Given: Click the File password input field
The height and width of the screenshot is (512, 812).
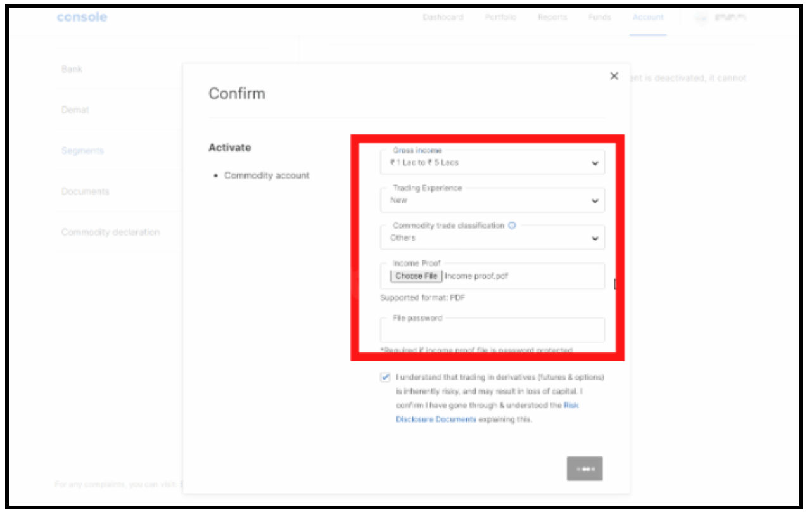Looking at the screenshot, I should 492,331.
